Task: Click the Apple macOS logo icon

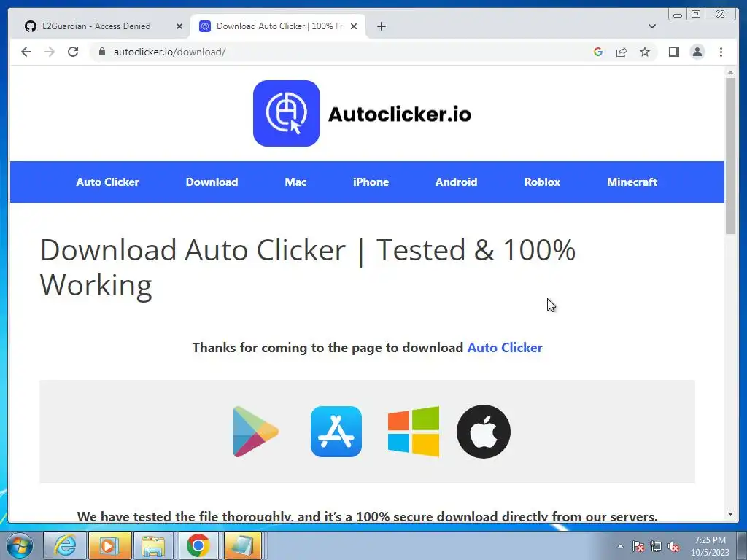Action: [484, 432]
